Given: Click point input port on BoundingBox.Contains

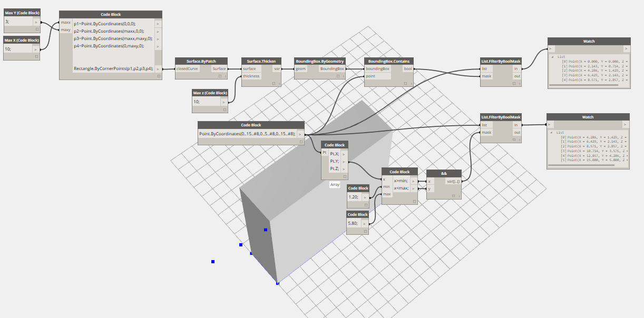Looking at the screenshot, I should [x=377, y=76].
